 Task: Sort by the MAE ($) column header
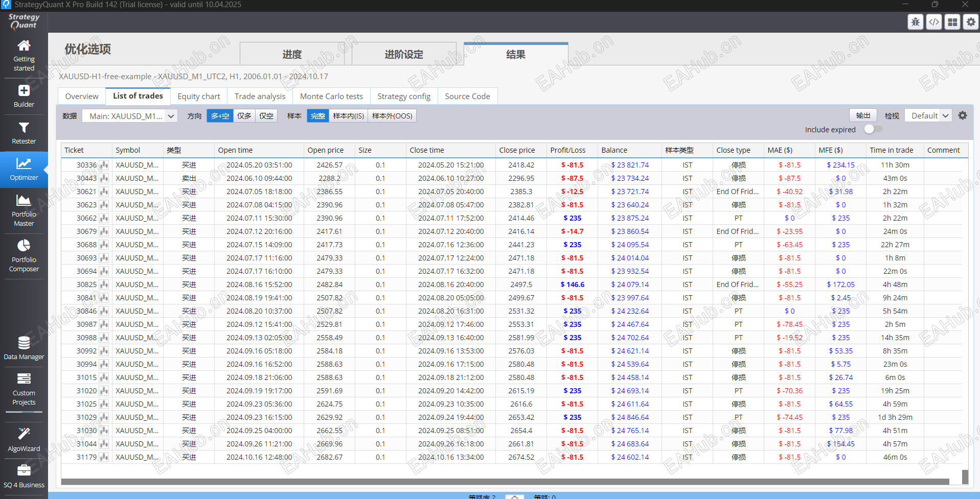click(789, 150)
